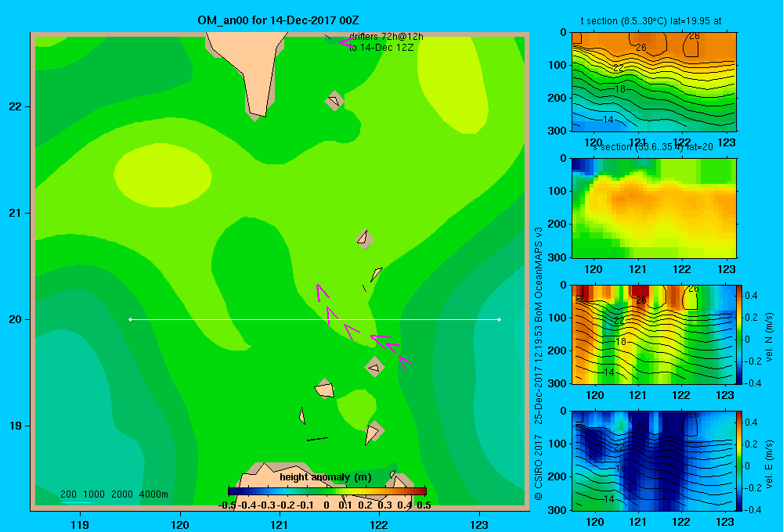Click the longitude 123 label under main map

coord(479,524)
